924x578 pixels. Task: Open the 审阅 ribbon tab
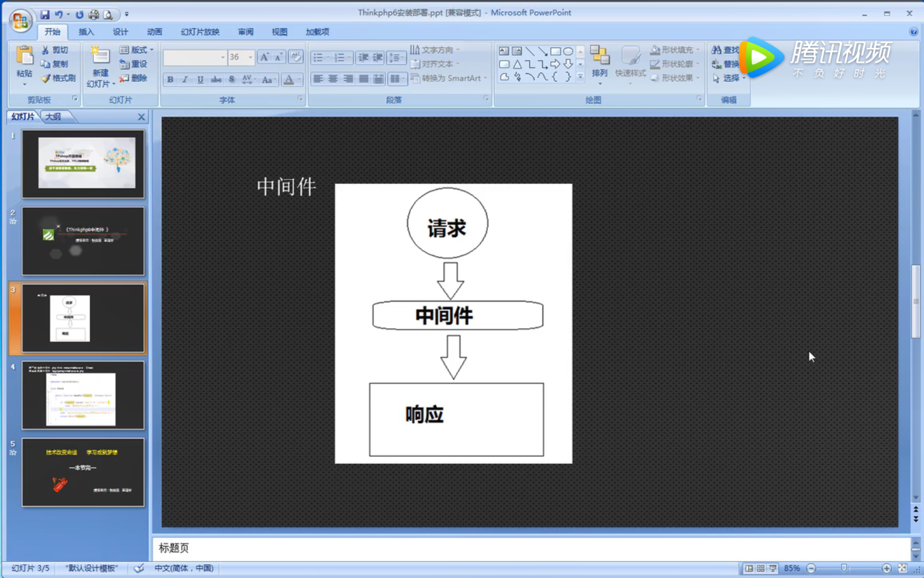coord(246,32)
